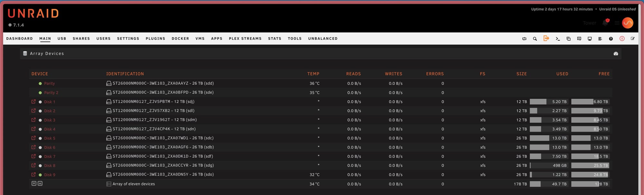Click the status indicator dot for Disk 9
The height and width of the screenshot is (195, 644).
[40, 175]
